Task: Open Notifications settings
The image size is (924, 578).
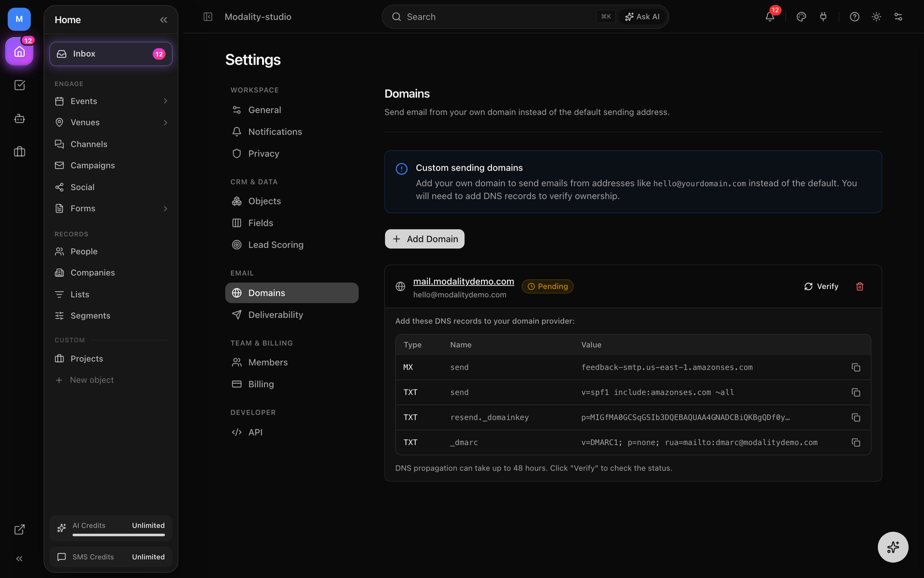Action: (x=292, y=132)
